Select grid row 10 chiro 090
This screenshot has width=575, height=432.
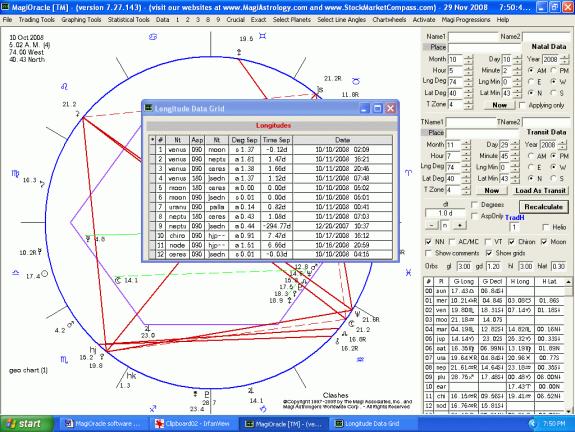click(271, 235)
